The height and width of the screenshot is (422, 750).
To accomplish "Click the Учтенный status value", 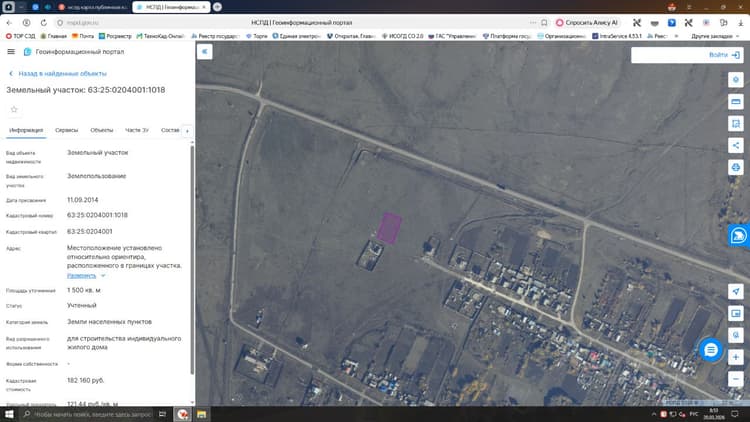I will click(x=81, y=305).
